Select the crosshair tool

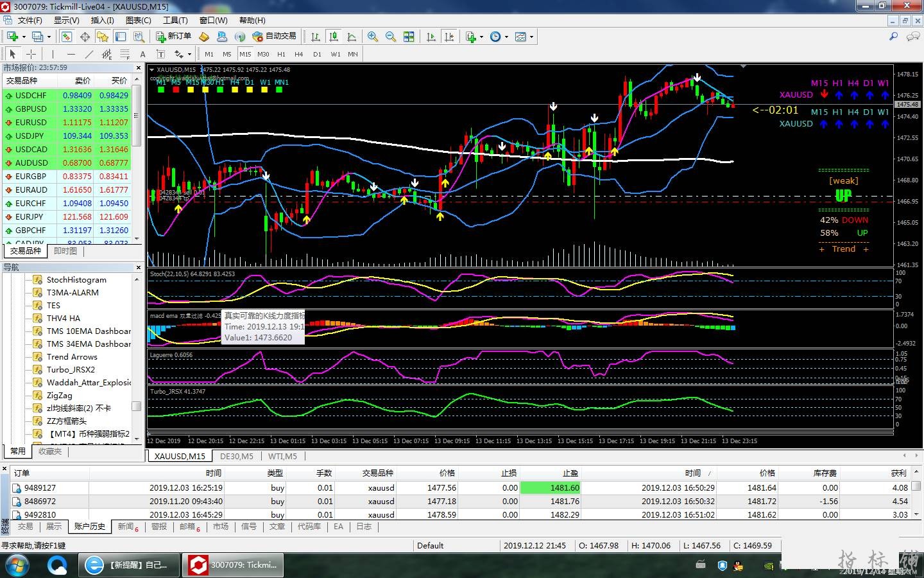pyautogui.click(x=30, y=55)
